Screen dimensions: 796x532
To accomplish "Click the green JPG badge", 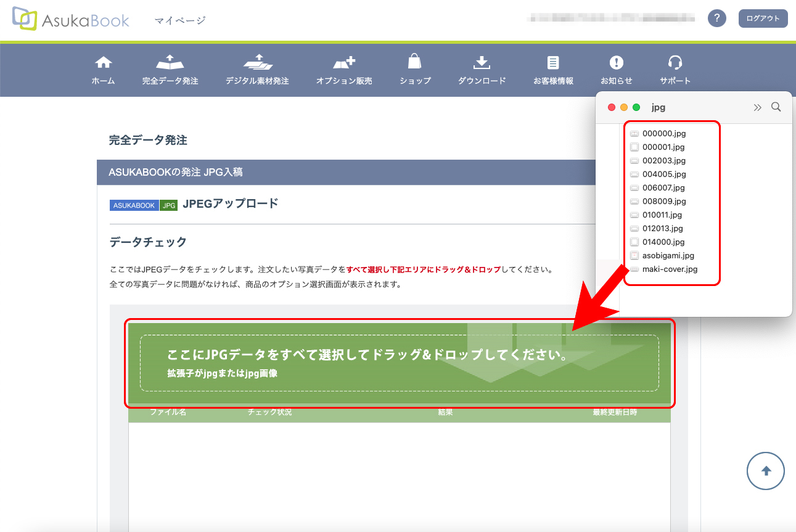I will coord(169,205).
